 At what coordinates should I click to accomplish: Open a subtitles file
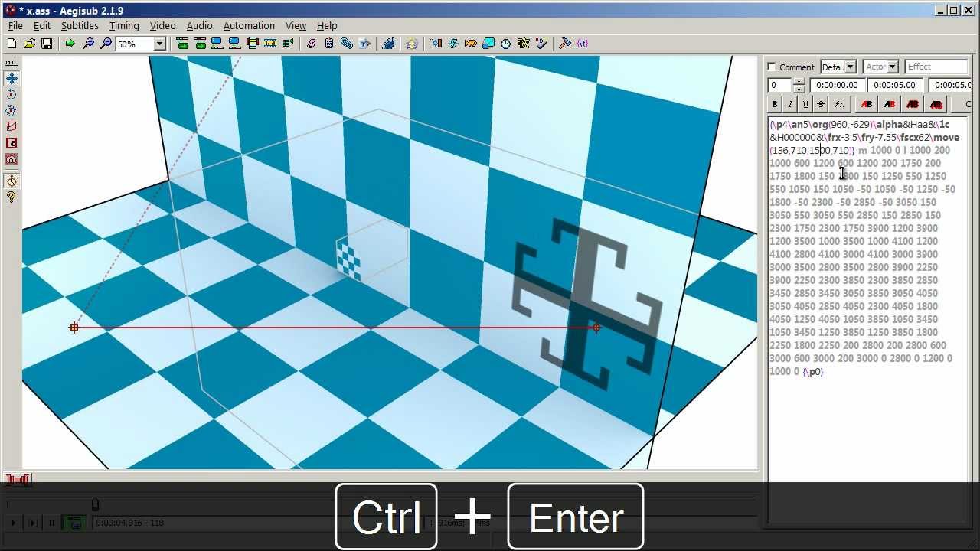pos(29,44)
